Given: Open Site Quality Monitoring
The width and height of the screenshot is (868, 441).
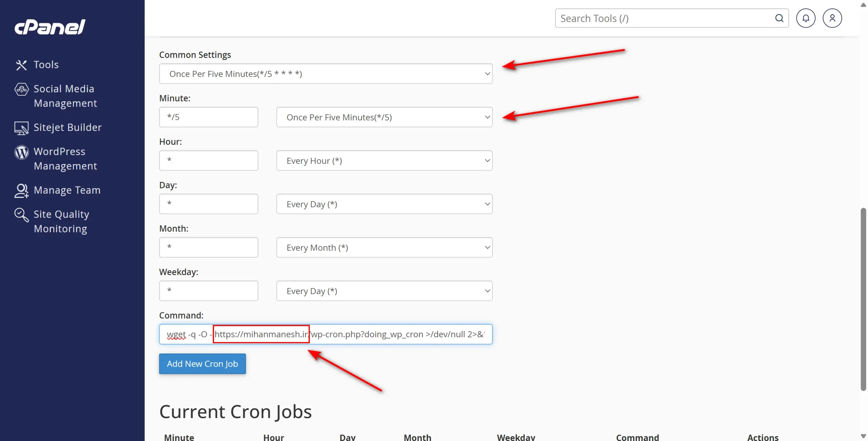Looking at the screenshot, I should (61, 221).
